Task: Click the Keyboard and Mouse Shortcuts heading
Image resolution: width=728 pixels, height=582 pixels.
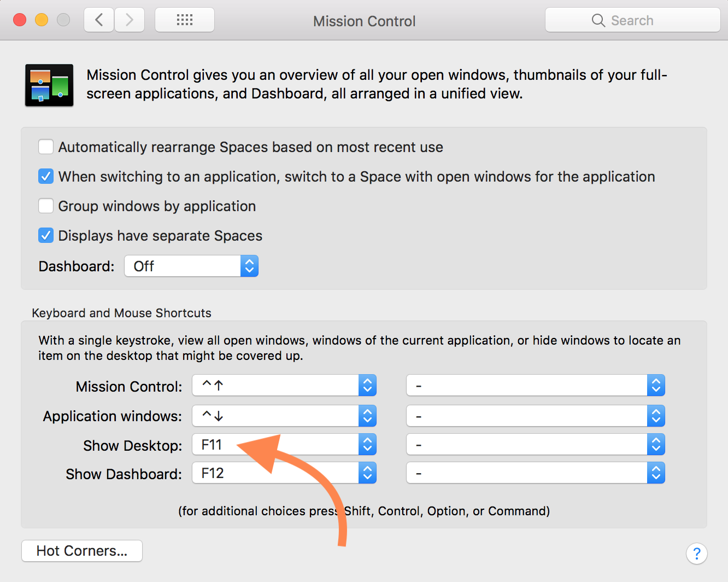Action: [x=122, y=313]
